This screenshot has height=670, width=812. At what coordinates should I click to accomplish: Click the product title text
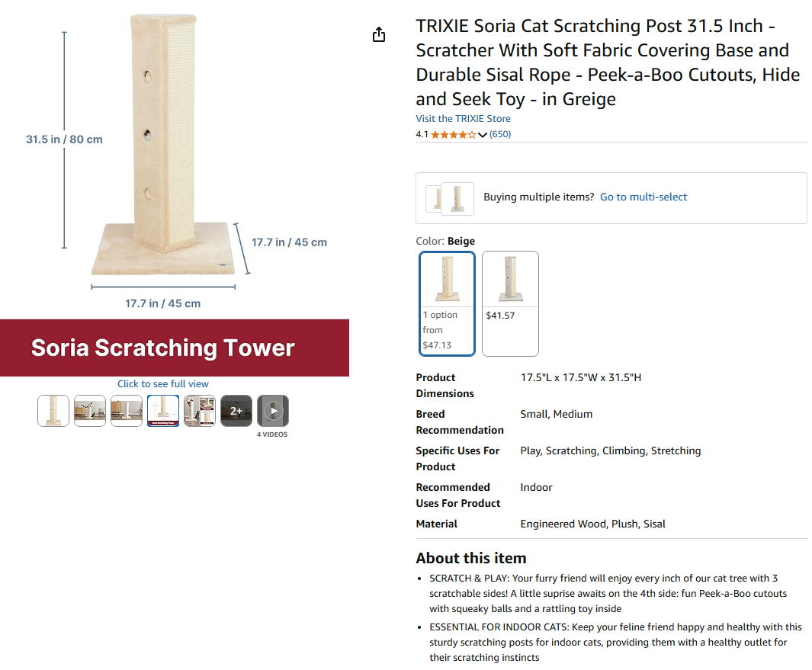(608, 63)
